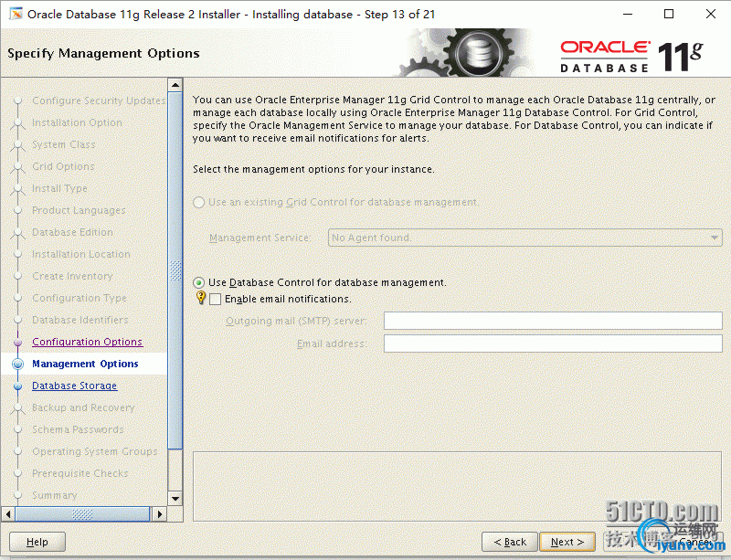This screenshot has width=731, height=560.
Task: Click the Oracle installer icon in the title bar
Action: click(16, 14)
